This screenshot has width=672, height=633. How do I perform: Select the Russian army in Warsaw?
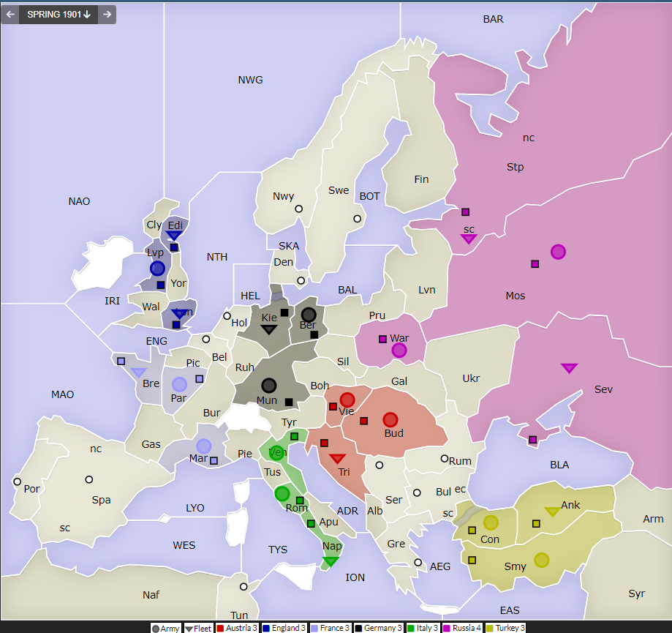(399, 351)
